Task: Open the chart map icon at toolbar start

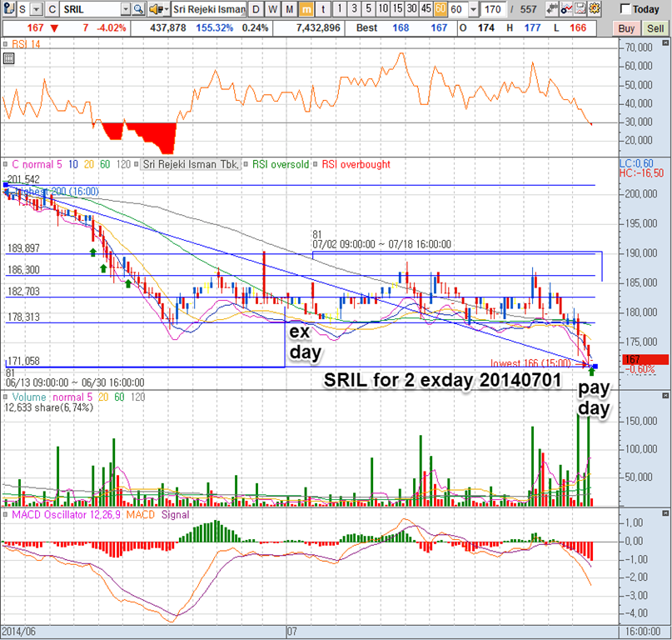Action: pos(9,8)
